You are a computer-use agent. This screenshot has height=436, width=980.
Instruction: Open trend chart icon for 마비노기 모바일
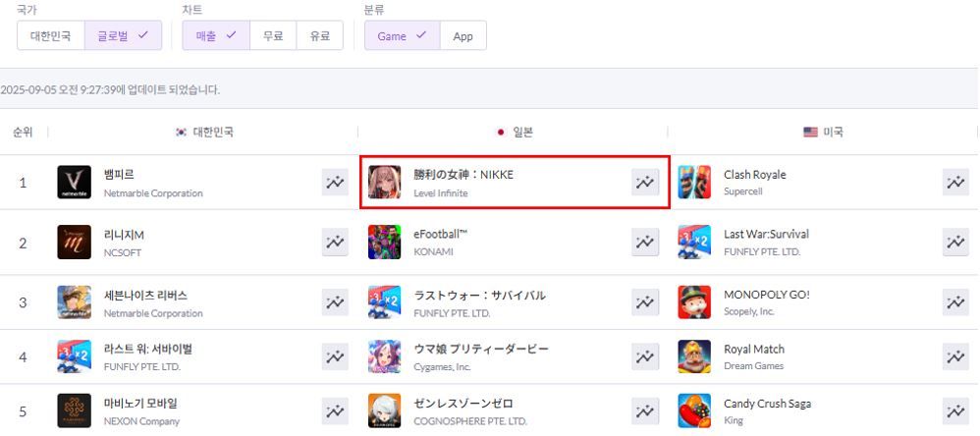tap(335, 411)
